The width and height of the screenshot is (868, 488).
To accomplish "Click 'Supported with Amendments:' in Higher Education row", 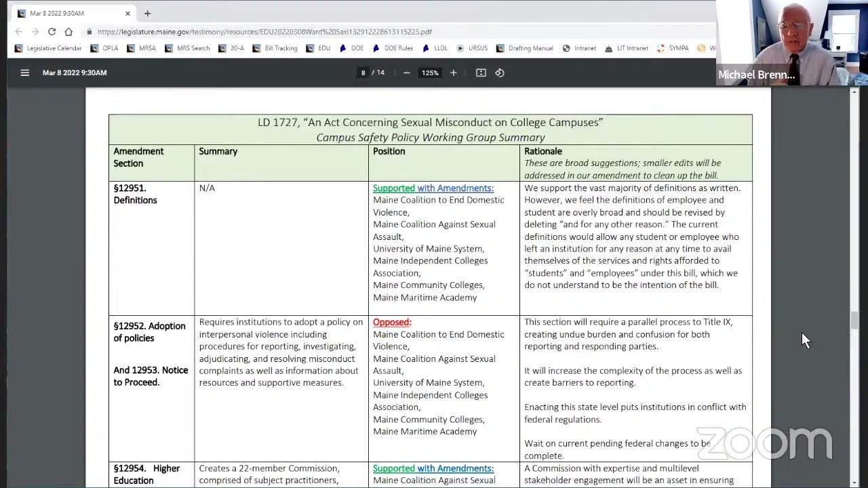I will click(x=433, y=468).
